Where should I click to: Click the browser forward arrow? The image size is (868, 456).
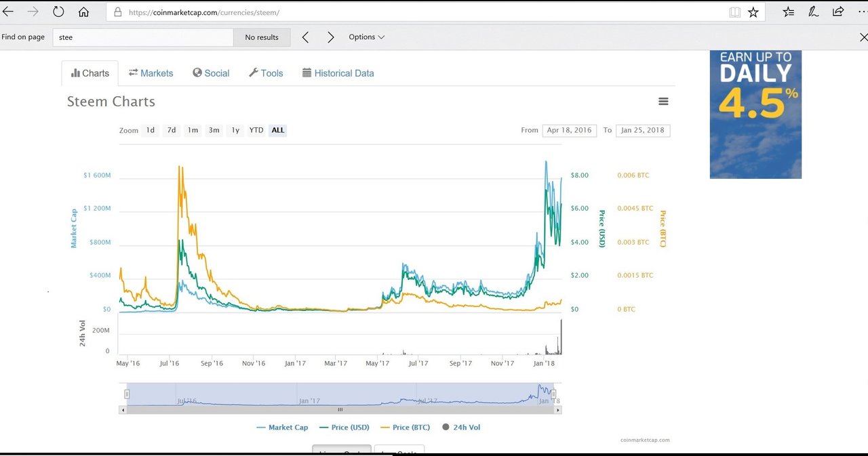33,12
